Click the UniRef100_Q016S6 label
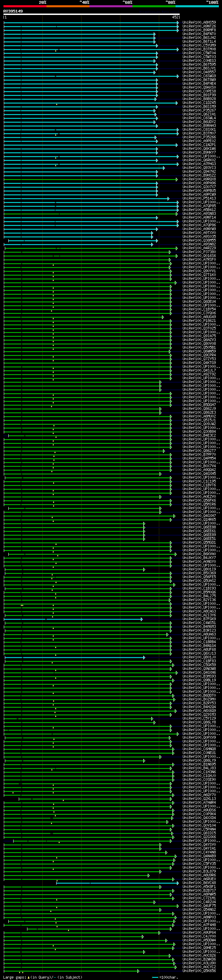222x980 pixels. (199, 256)
